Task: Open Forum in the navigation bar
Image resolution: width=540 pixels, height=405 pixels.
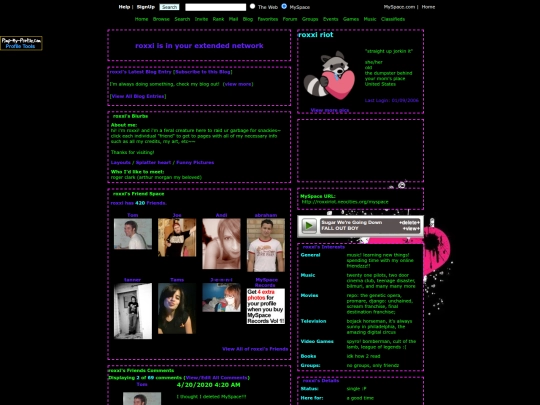Action: pos(290,19)
